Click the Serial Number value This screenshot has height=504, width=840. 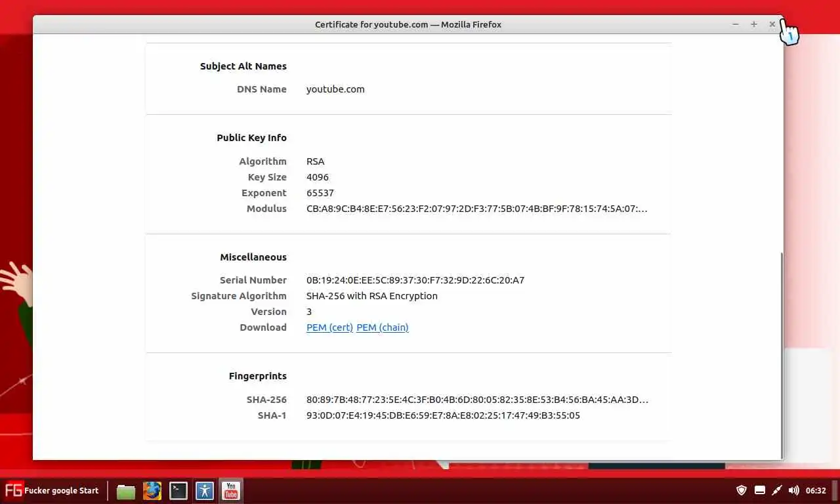tap(415, 280)
